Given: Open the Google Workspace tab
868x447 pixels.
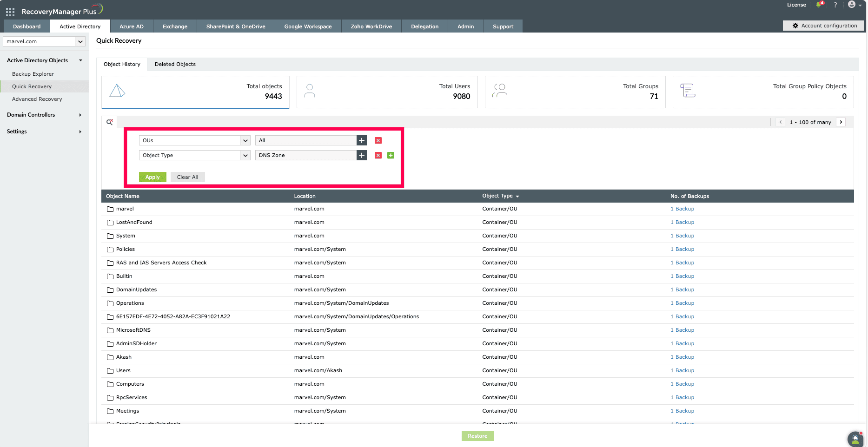Looking at the screenshot, I should [308, 26].
